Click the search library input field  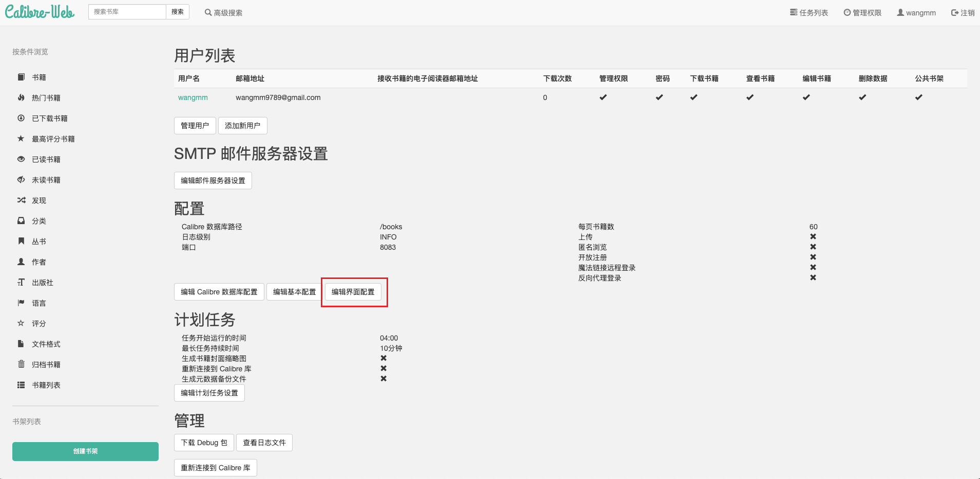click(127, 12)
